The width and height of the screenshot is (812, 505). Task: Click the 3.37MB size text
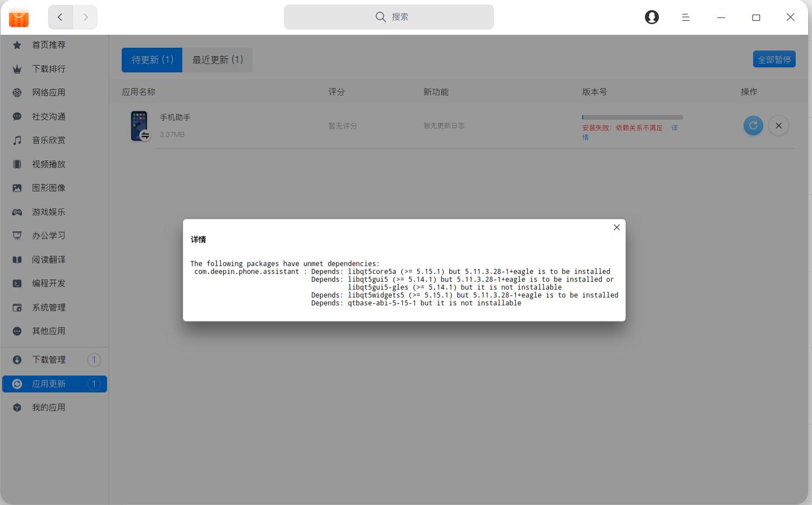pos(172,135)
